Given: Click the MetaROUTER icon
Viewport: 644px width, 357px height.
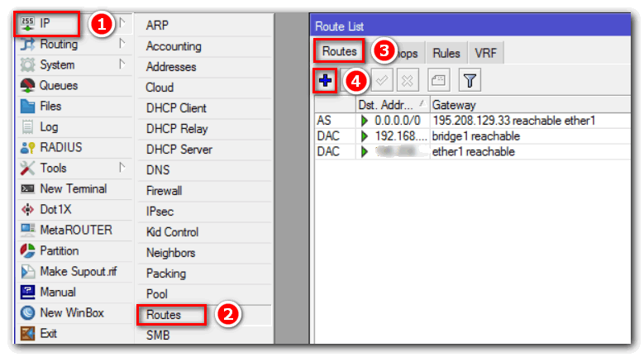Looking at the screenshot, I should tap(28, 231).
